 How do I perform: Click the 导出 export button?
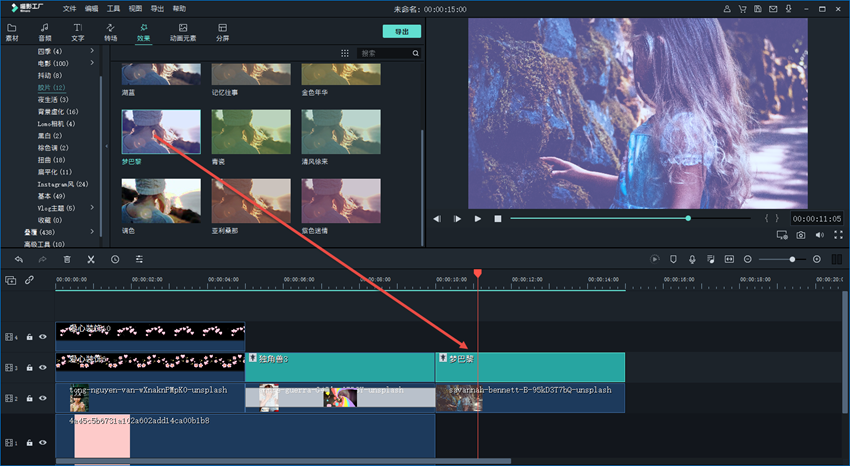pyautogui.click(x=401, y=32)
